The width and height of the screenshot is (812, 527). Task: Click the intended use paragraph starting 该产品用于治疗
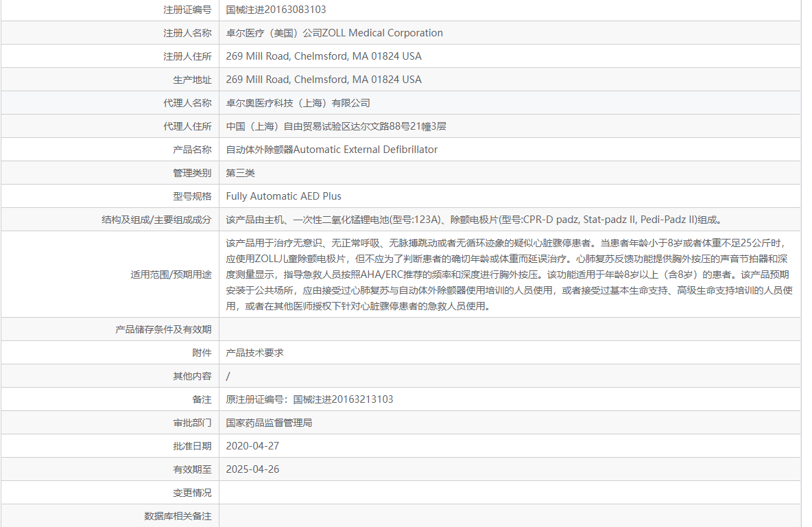pyautogui.click(x=509, y=274)
